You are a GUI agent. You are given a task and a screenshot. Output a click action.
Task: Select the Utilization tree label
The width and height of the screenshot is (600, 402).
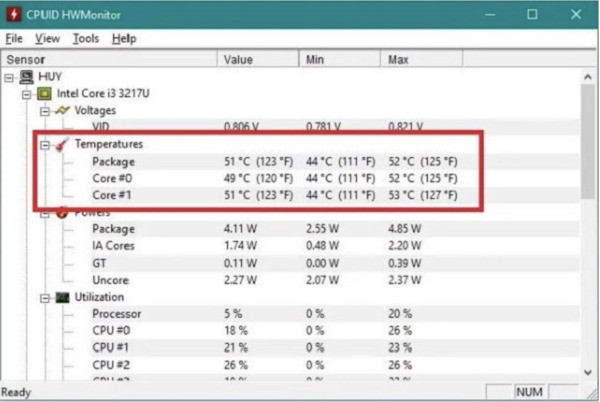pyautogui.click(x=99, y=297)
